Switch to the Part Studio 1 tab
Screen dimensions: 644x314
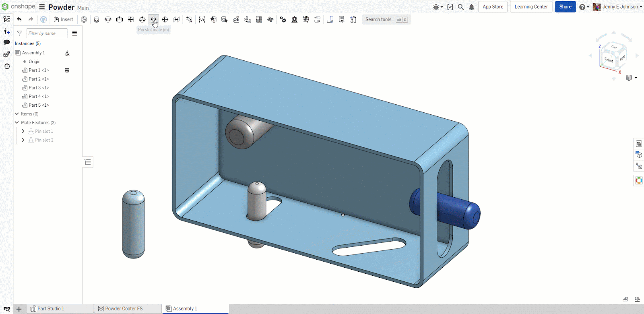pyautogui.click(x=50, y=309)
